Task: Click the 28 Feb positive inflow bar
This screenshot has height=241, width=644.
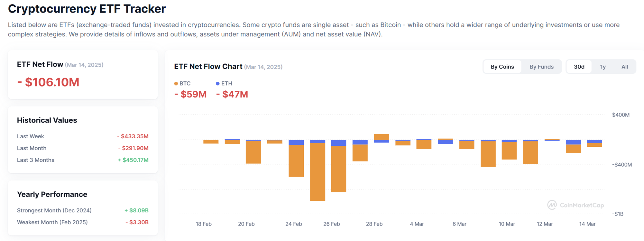Action: tap(381, 137)
